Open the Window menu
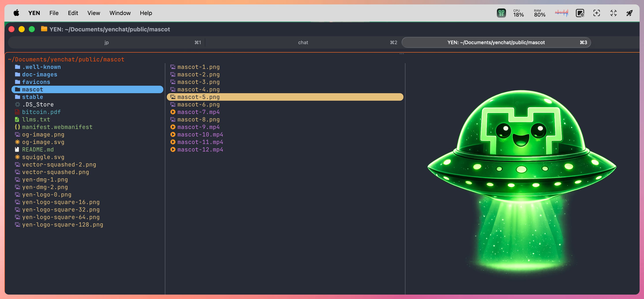Image resolution: width=644 pixels, height=299 pixels. click(120, 13)
